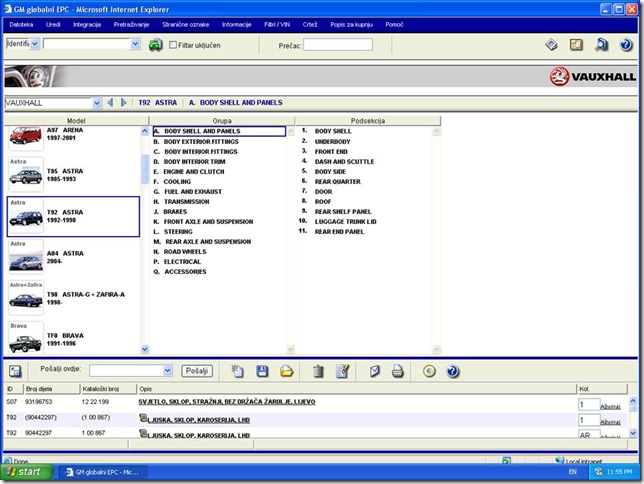Open the Crtež menu

[x=310, y=25]
